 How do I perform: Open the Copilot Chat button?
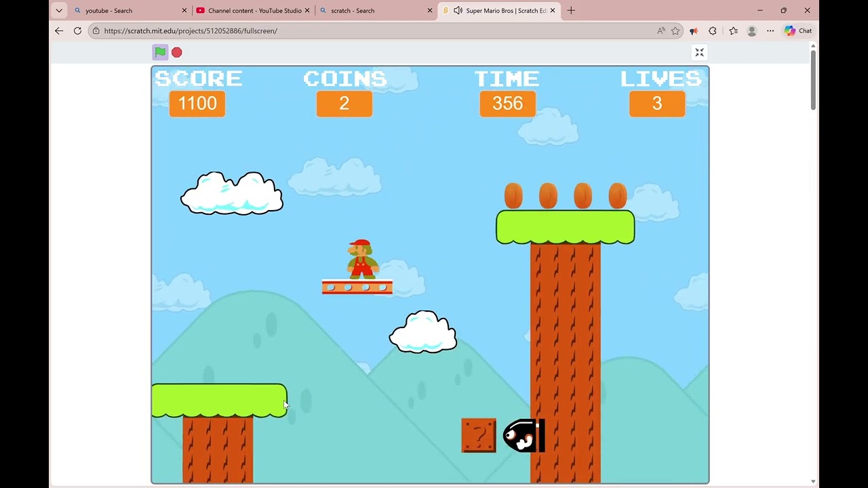[x=798, y=30]
